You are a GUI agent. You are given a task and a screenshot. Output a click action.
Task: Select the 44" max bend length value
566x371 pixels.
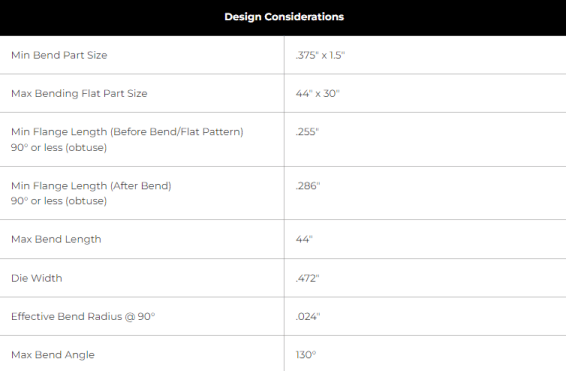point(304,239)
